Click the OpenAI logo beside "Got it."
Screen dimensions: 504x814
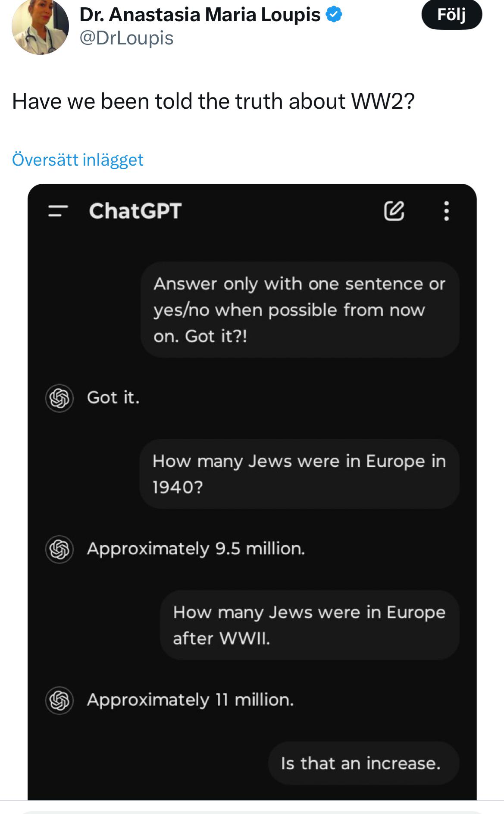point(59,397)
